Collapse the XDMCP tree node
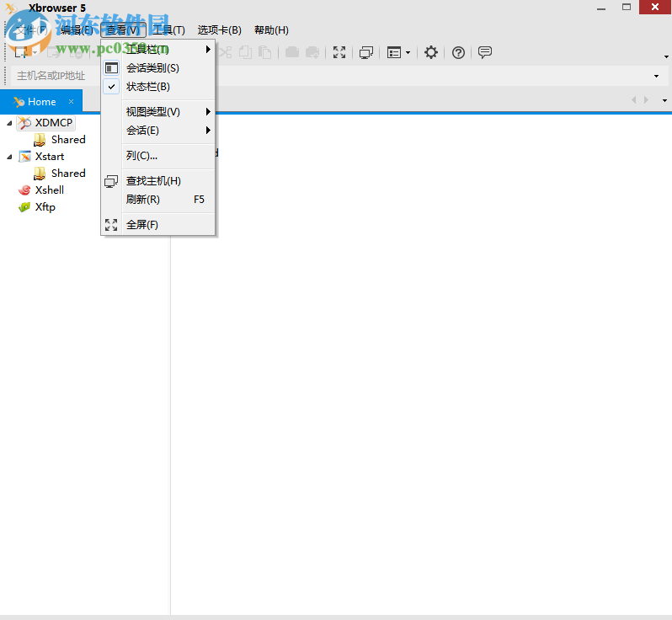This screenshot has height=620, width=672. (9, 123)
